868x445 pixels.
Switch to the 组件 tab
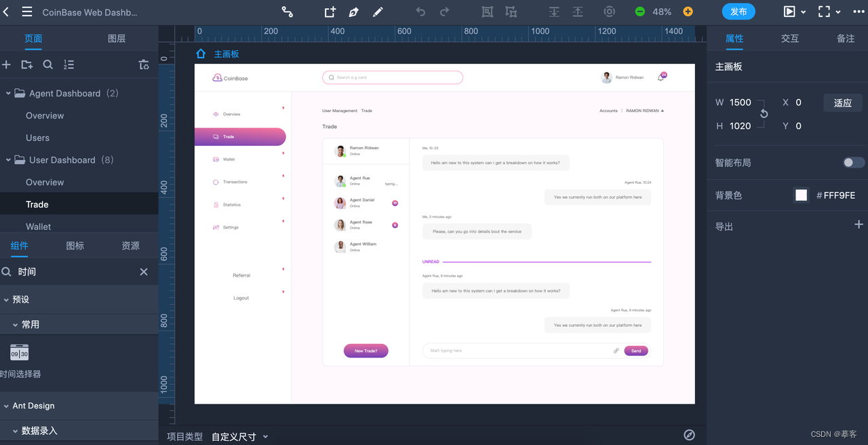coord(20,246)
